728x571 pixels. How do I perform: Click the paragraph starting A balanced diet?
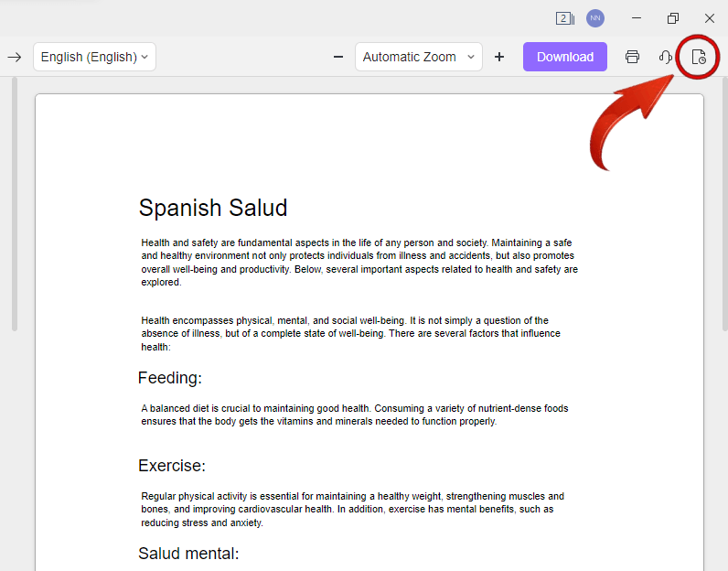coord(355,415)
